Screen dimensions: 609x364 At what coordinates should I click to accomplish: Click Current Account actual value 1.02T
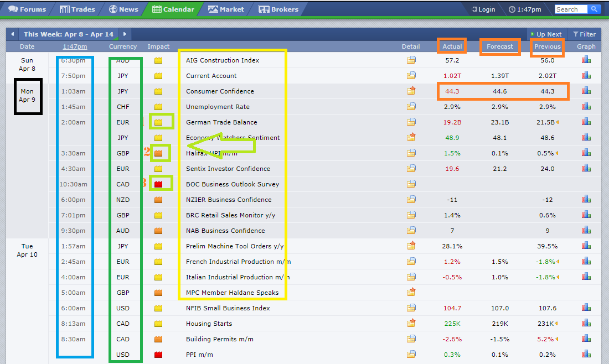click(x=452, y=76)
